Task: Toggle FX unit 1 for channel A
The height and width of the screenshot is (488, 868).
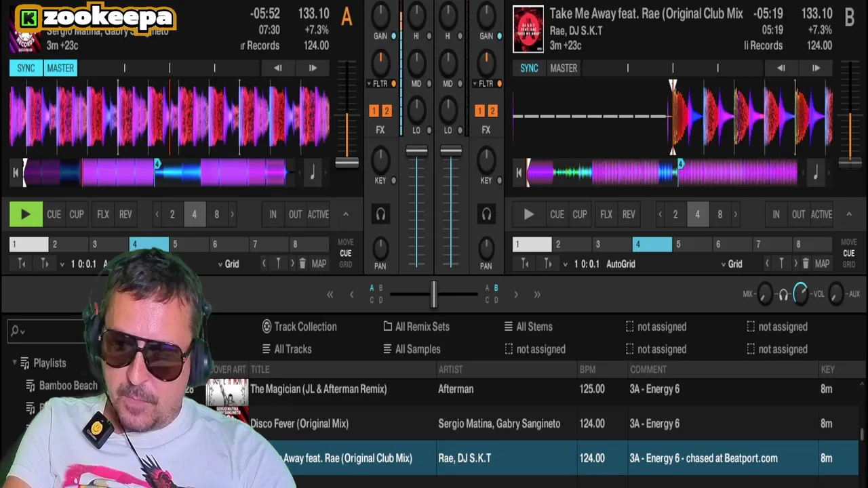Action: (374, 110)
